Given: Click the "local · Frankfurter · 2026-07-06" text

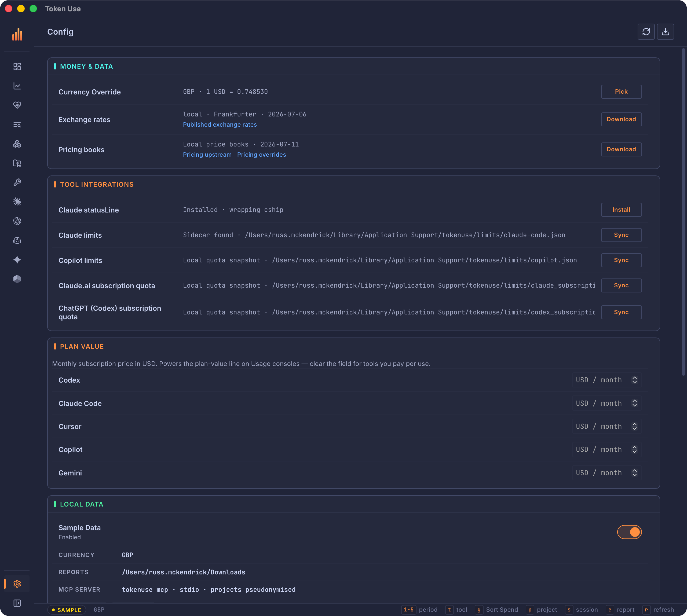Looking at the screenshot, I should click(244, 114).
